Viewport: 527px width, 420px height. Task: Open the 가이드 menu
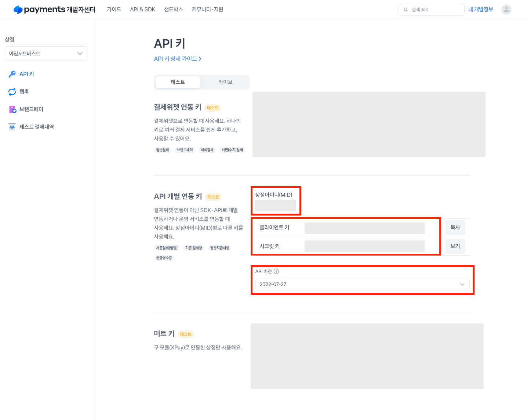(x=114, y=10)
